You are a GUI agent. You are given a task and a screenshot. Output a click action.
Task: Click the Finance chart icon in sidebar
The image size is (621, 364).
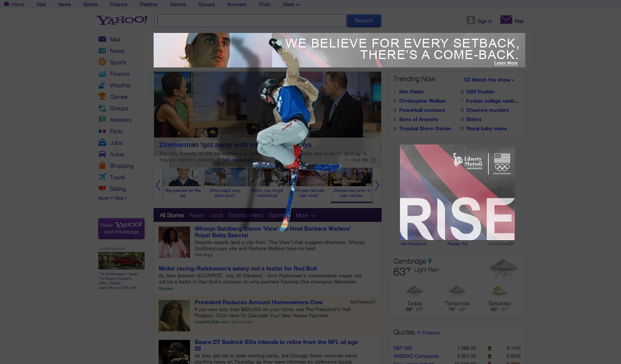pyautogui.click(x=102, y=74)
